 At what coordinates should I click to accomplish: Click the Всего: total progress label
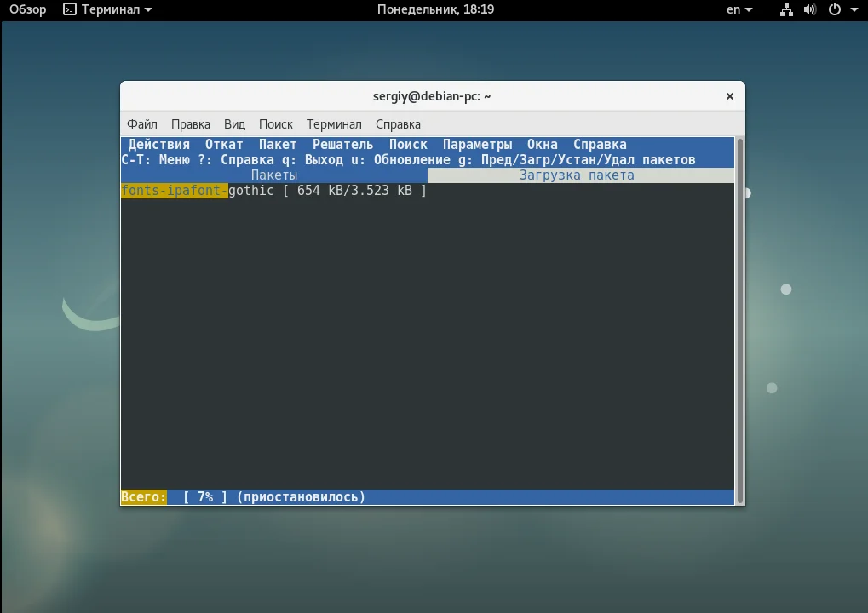[x=143, y=497]
